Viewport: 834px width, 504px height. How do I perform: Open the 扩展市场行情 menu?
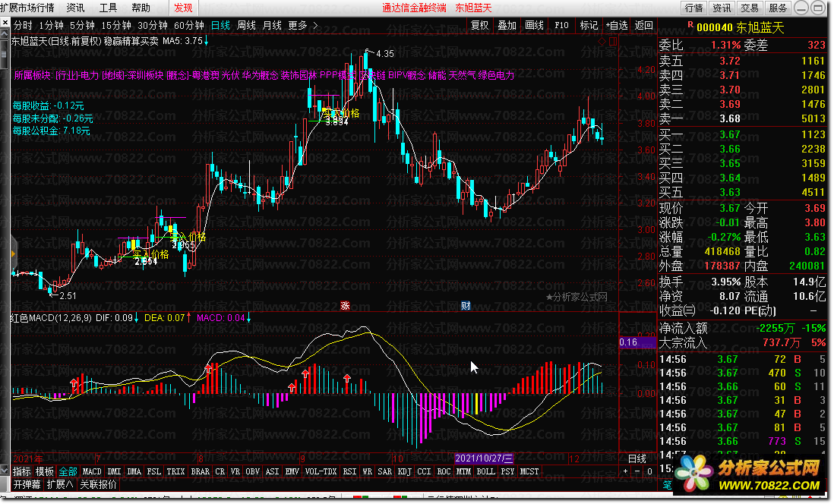click(x=27, y=8)
